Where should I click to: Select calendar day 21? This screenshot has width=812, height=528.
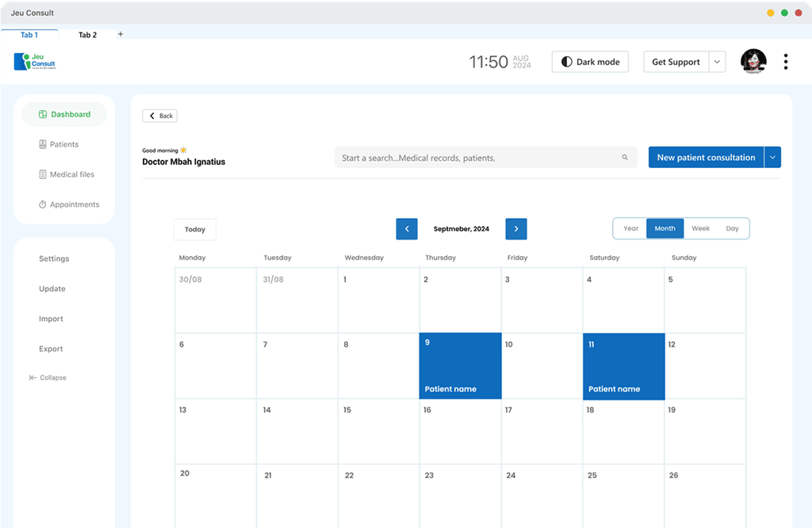coord(297,496)
